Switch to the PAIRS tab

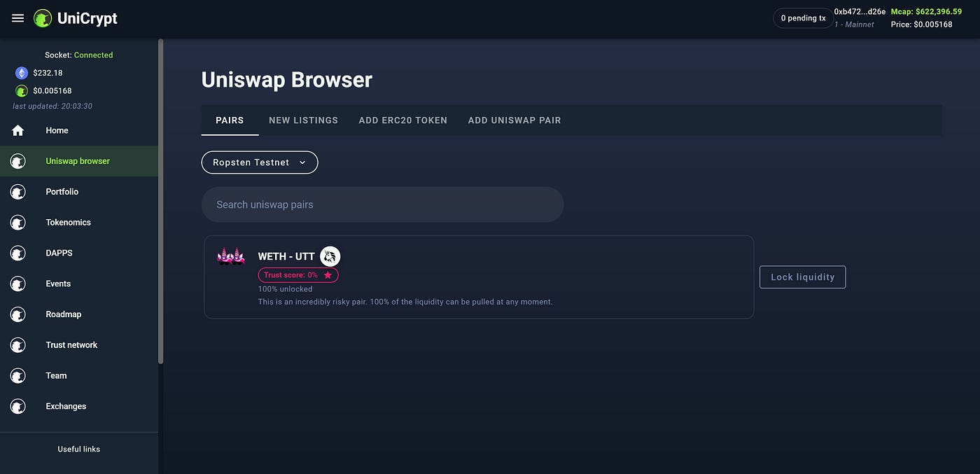[230, 120]
